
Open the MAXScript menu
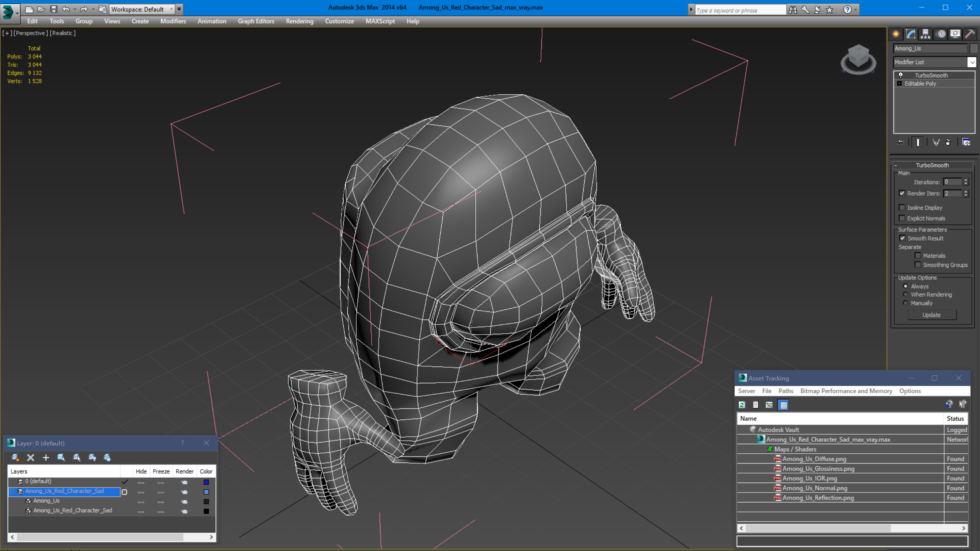pyautogui.click(x=380, y=21)
